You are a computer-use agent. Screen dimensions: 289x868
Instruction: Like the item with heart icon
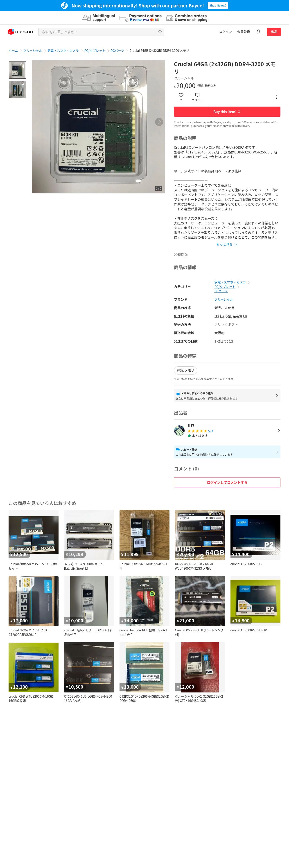point(181,95)
